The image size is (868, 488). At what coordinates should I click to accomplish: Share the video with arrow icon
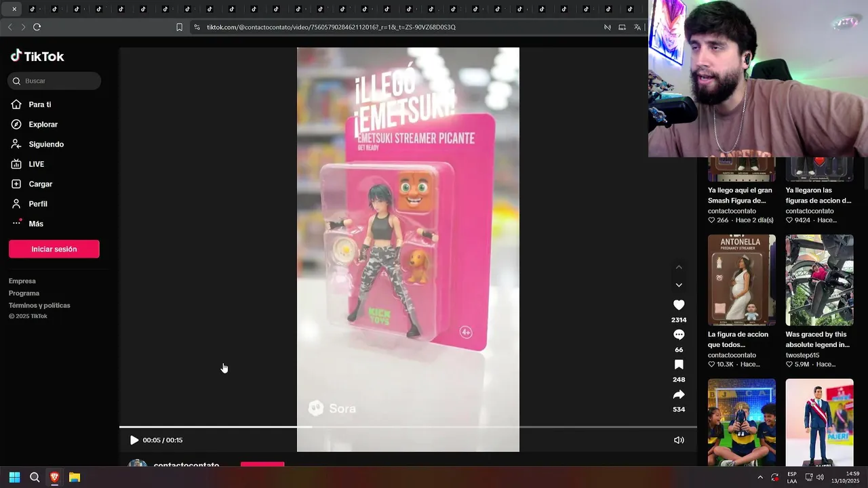click(679, 394)
